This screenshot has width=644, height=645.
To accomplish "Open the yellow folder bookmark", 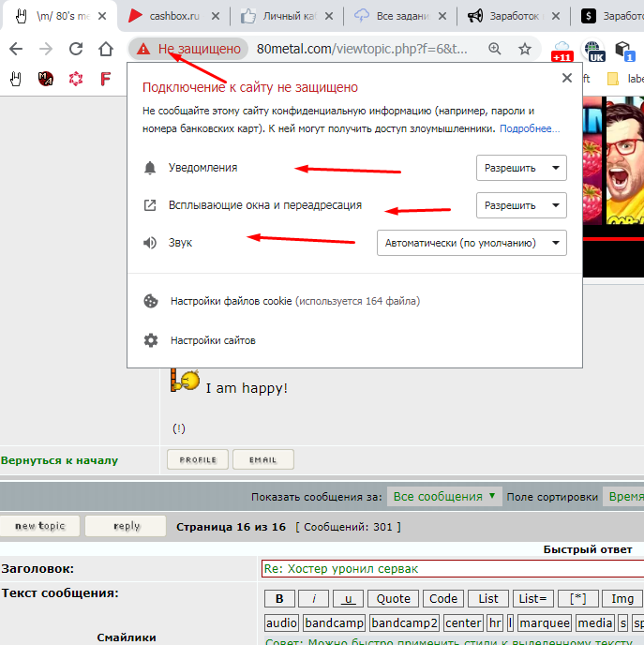I will pos(613,79).
